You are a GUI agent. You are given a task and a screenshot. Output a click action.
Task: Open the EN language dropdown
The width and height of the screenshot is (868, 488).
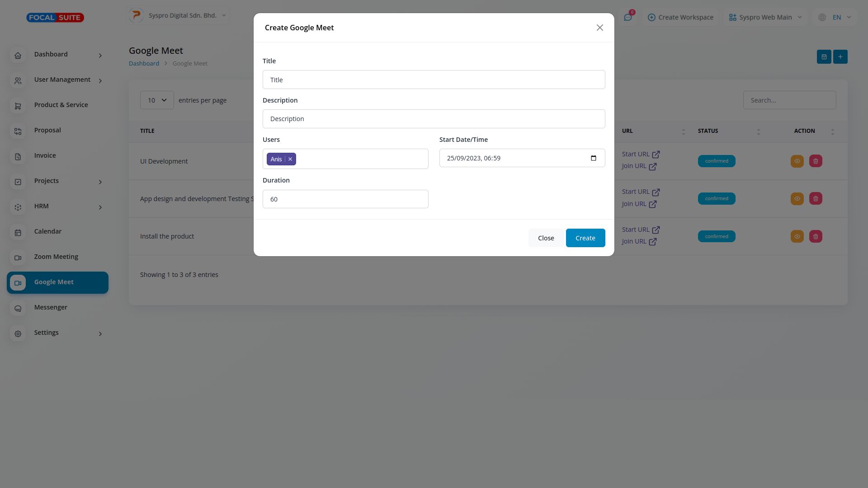point(835,18)
